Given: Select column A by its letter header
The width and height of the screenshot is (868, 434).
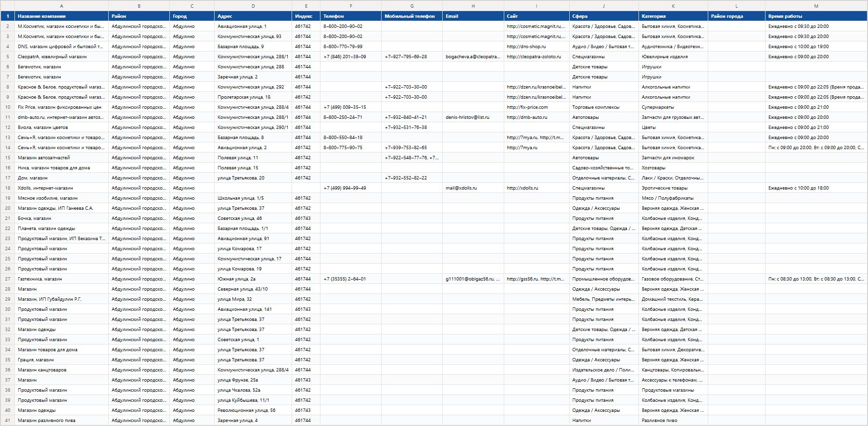Looking at the screenshot, I should tap(62, 6).
